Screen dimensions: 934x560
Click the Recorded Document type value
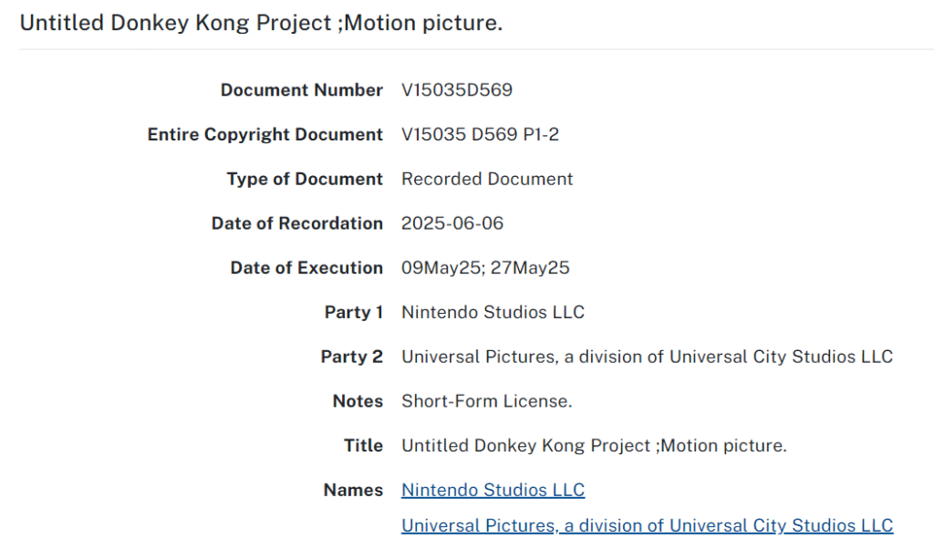pos(487,179)
